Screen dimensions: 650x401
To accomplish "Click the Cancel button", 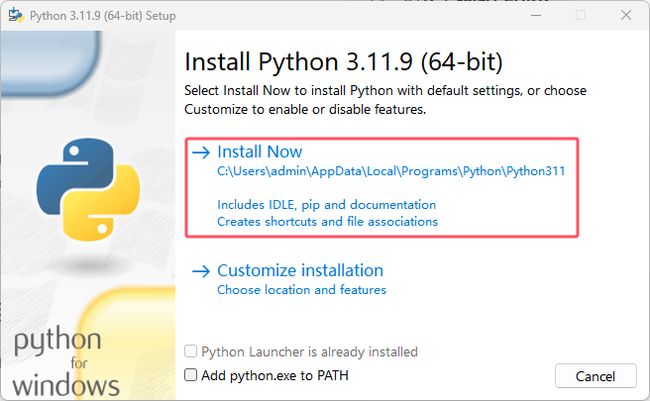I will [596, 376].
